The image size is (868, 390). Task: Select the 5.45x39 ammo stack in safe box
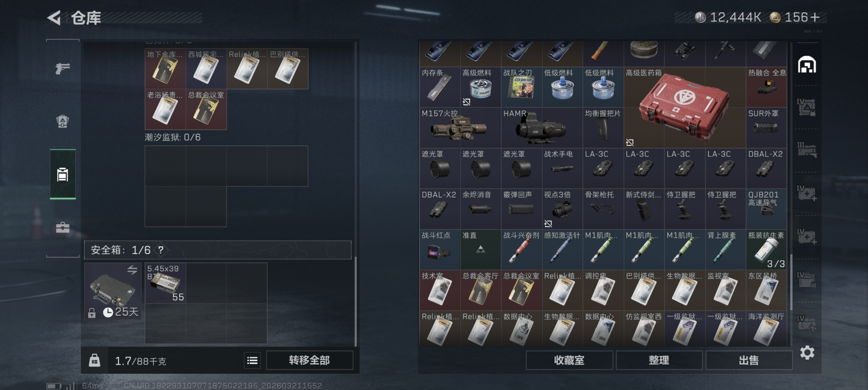pos(165,283)
